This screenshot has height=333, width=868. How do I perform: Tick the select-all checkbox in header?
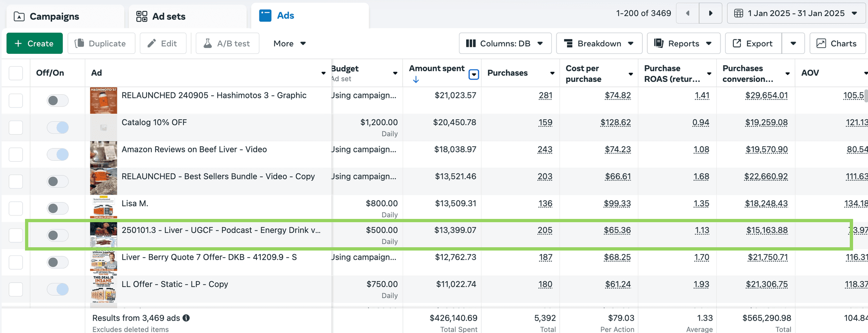tap(16, 73)
